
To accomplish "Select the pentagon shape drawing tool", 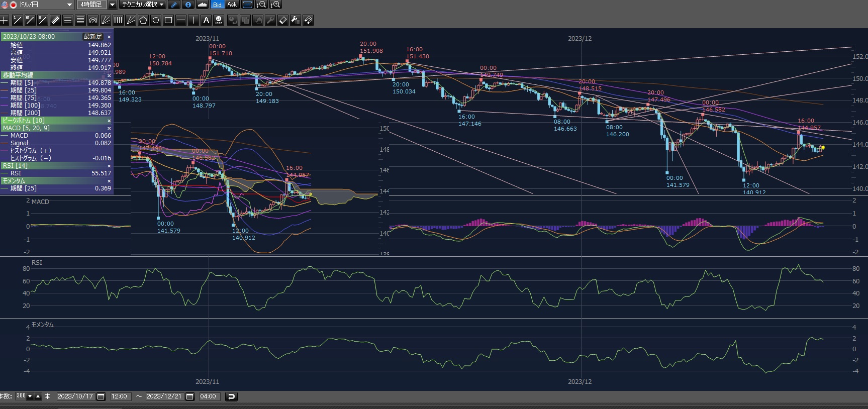I will (x=143, y=20).
